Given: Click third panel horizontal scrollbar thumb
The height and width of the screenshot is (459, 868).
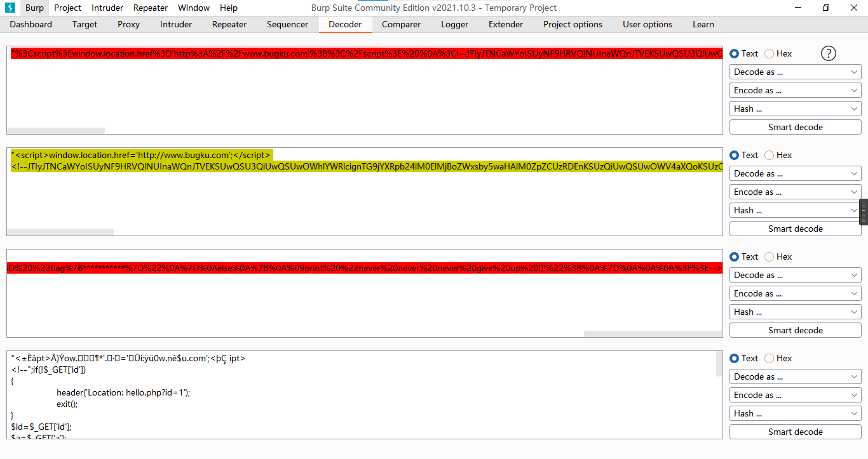Looking at the screenshot, I should (653, 334).
